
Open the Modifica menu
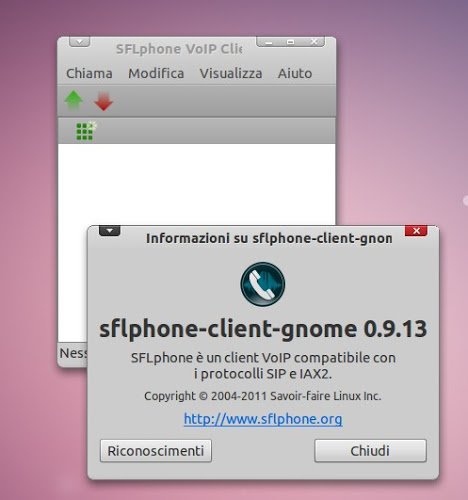tap(156, 73)
